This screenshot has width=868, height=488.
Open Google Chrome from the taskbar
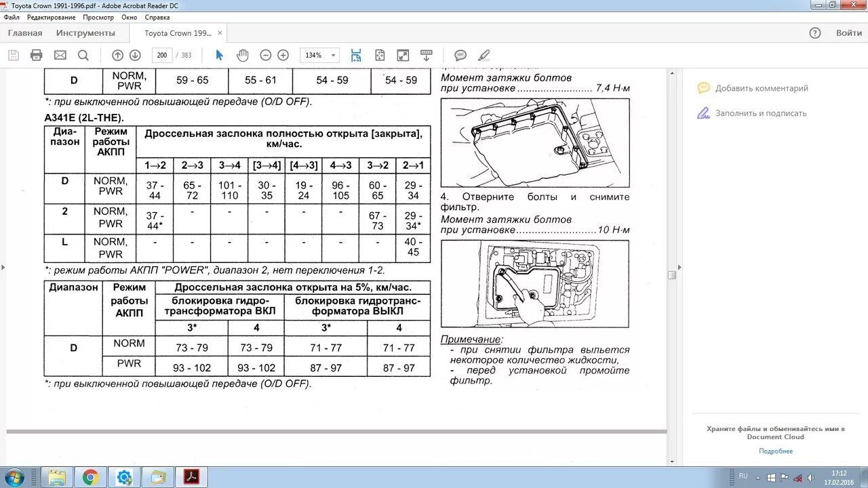coord(90,477)
